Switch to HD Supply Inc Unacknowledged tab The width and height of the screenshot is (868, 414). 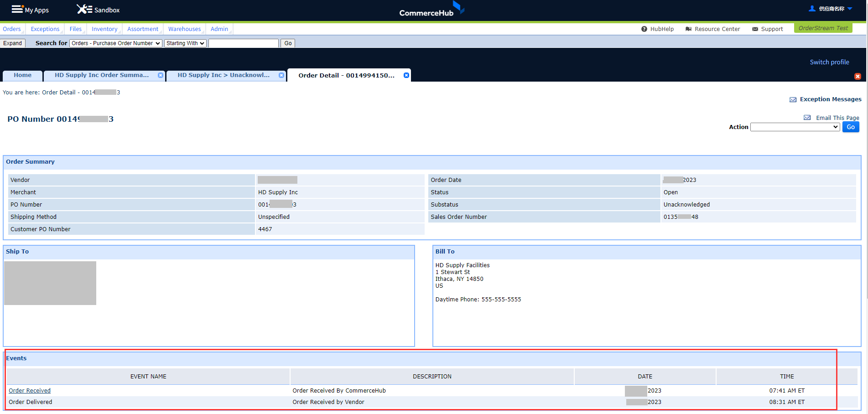pos(223,75)
